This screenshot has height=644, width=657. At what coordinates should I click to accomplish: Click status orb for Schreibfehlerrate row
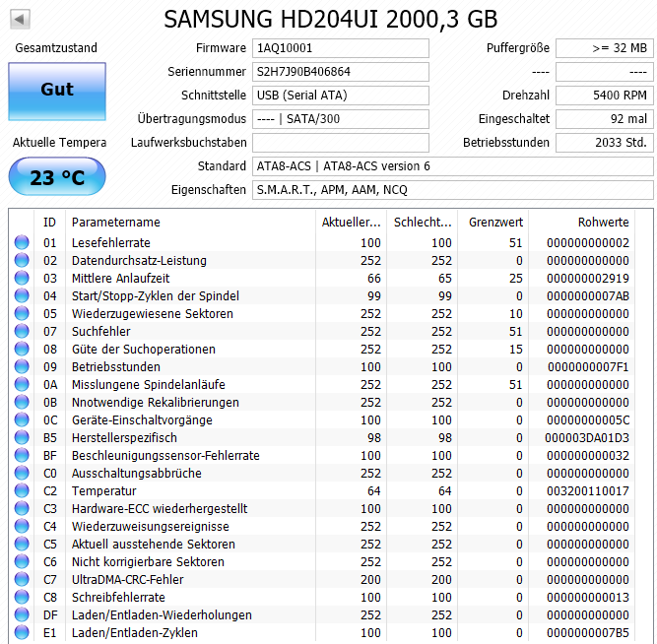pos(22,597)
